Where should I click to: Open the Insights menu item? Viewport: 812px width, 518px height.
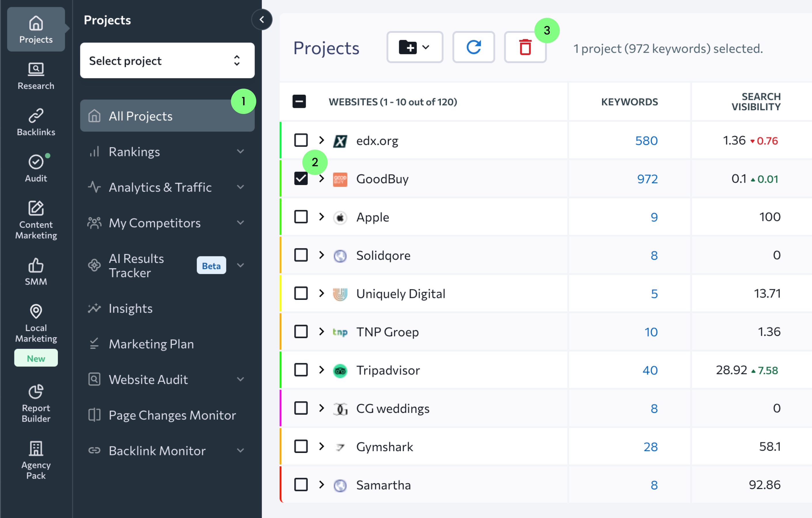pyautogui.click(x=167, y=309)
